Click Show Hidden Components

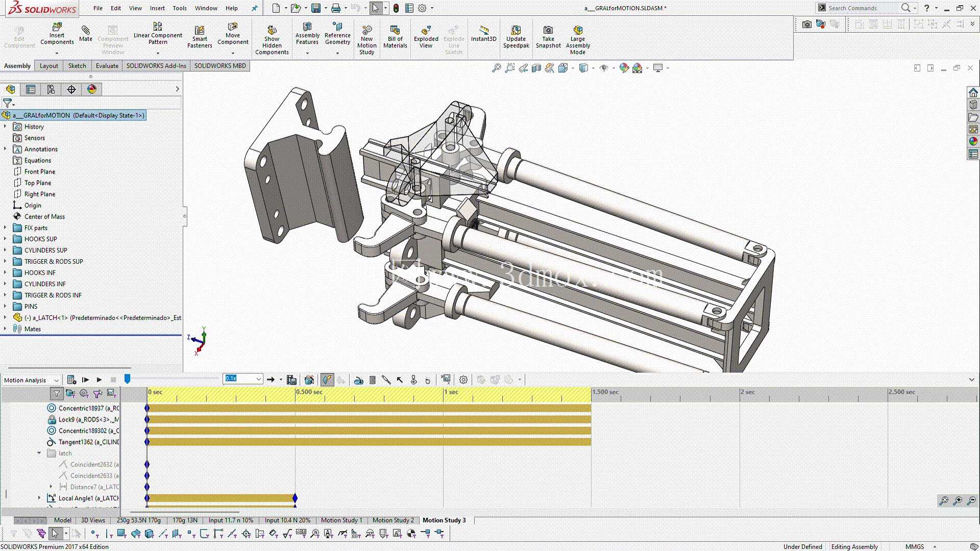coord(272,40)
